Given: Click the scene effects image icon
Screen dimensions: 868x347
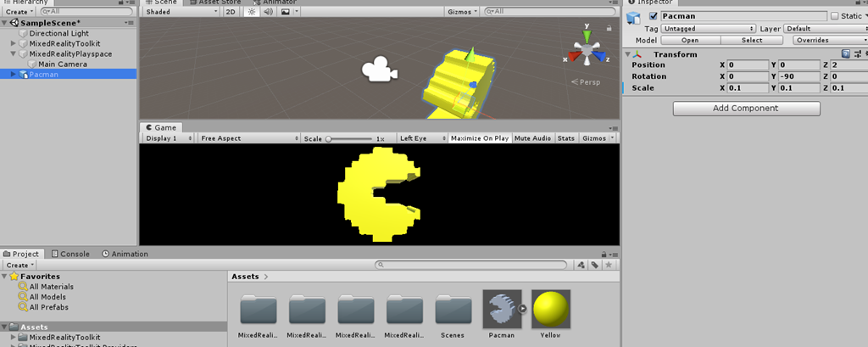Looking at the screenshot, I should (x=286, y=12).
